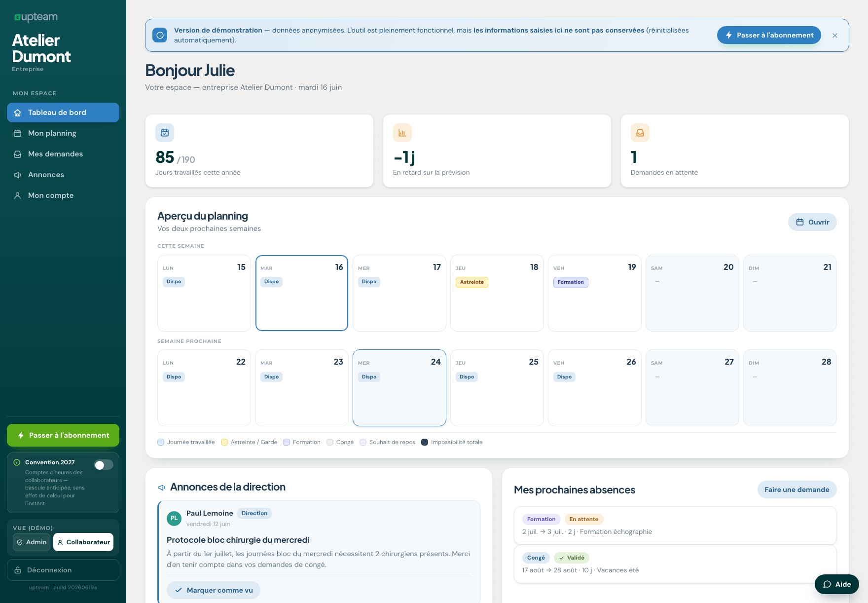The height and width of the screenshot is (603, 868).
Task: Toggle the Convention 2027 switch
Action: pyautogui.click(x=104, y=465)
